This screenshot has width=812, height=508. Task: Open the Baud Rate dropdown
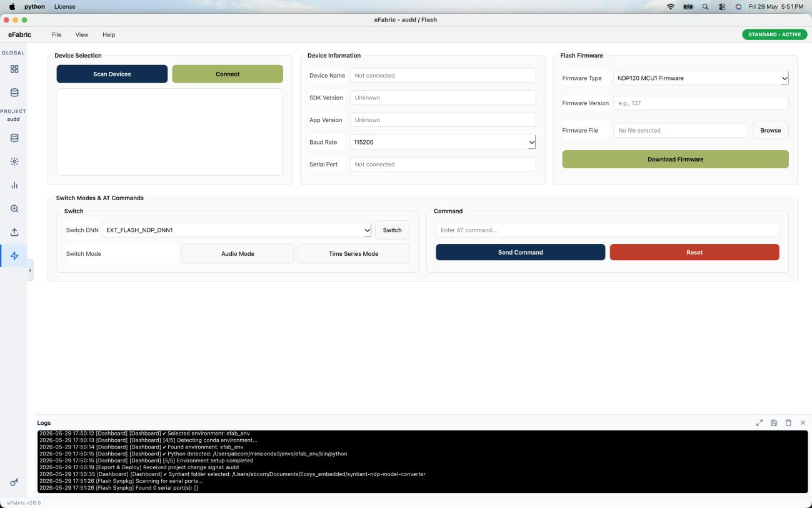[x=443, y=142]
